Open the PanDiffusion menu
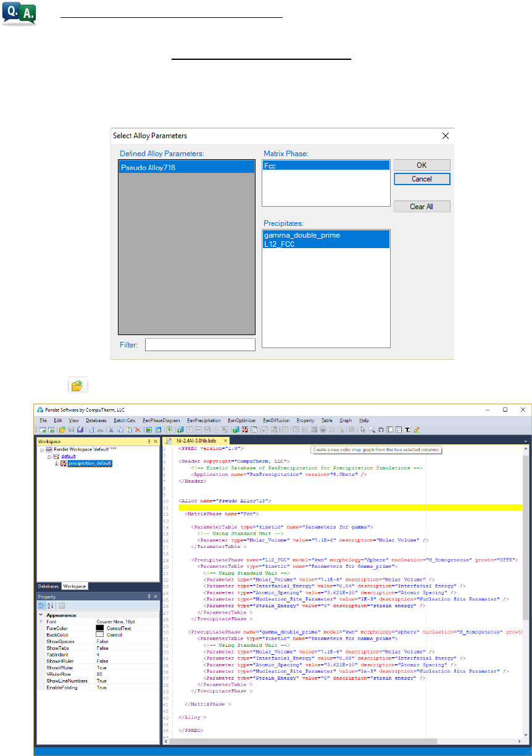 [276, 420]
